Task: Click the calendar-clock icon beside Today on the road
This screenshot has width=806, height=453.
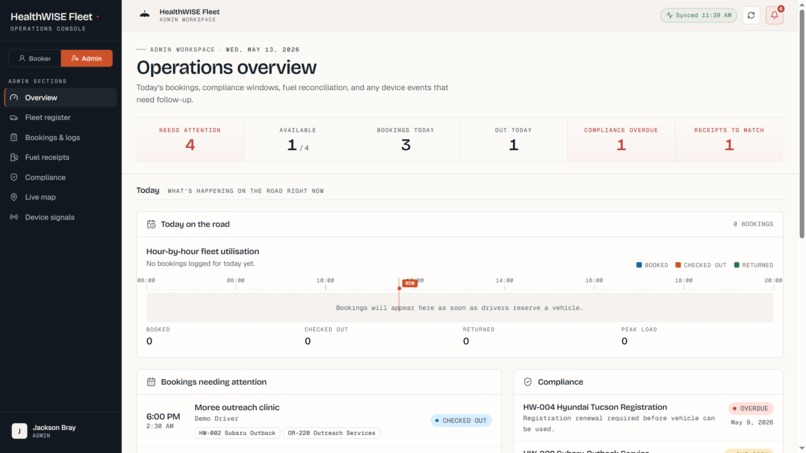Action: point(151,224)
